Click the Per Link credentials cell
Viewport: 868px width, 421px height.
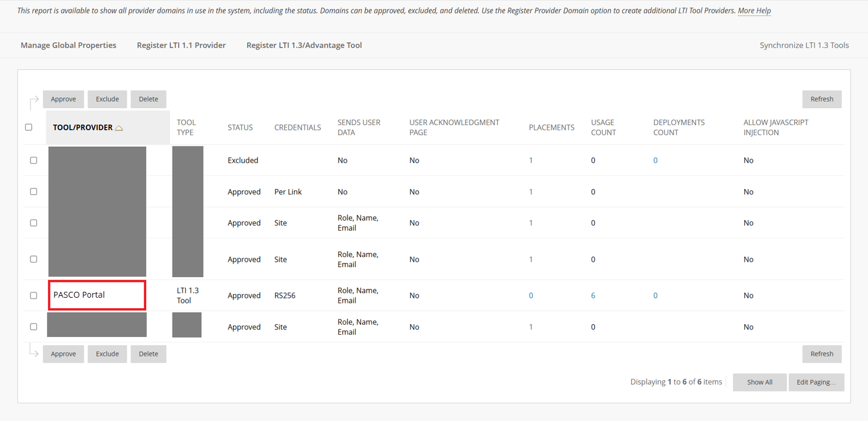click(288, 191)
